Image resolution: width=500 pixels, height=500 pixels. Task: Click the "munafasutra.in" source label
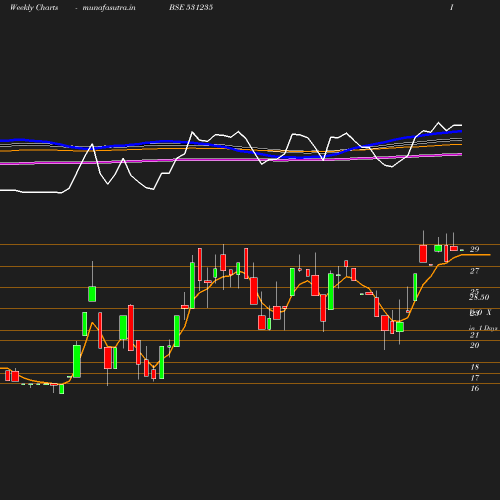coord(109,7)
